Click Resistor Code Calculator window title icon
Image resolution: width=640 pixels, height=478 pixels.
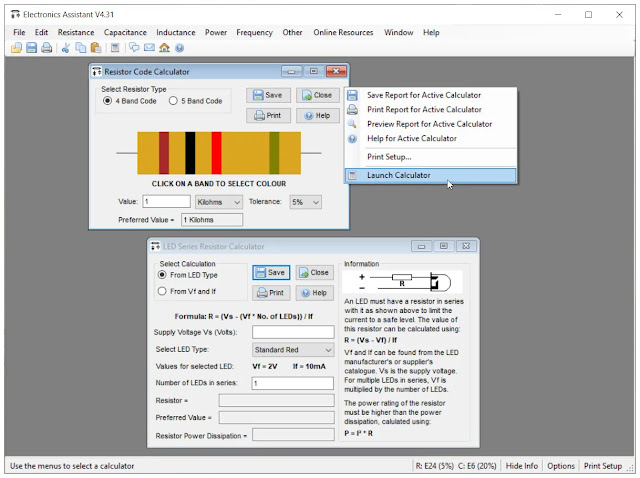[x=97, y=72]
